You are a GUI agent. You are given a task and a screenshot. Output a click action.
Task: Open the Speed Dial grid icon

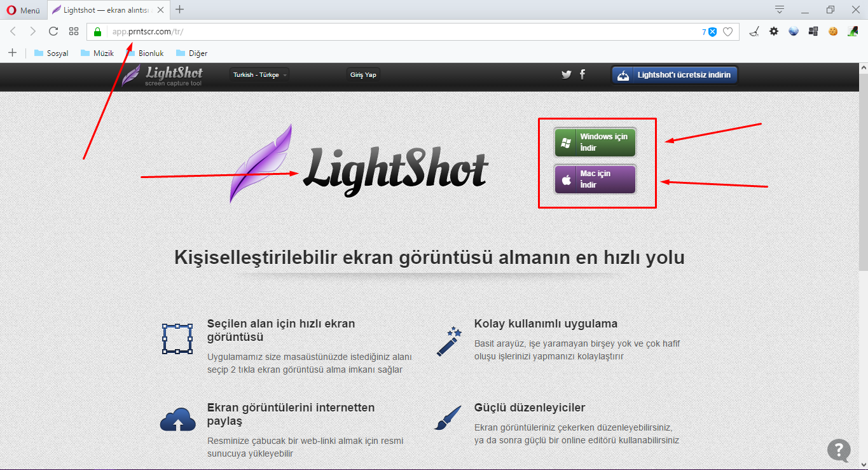click(74, 31)
